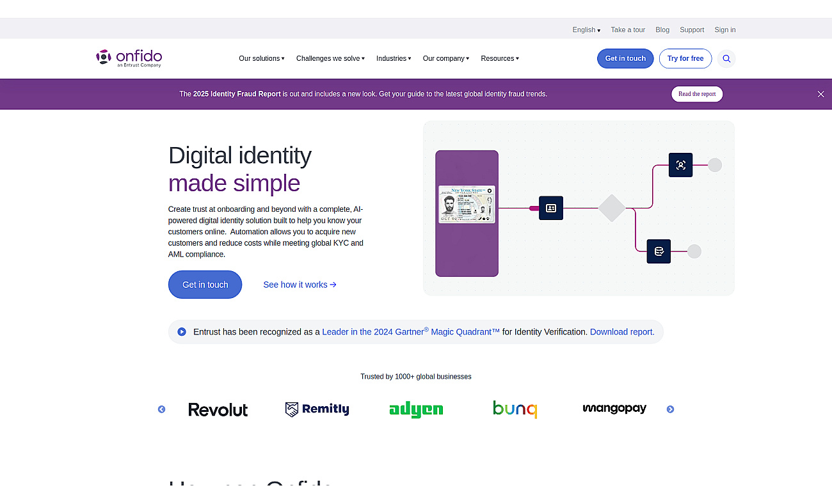Go to the Blog page
832x504 pixels.
point(662,29)
